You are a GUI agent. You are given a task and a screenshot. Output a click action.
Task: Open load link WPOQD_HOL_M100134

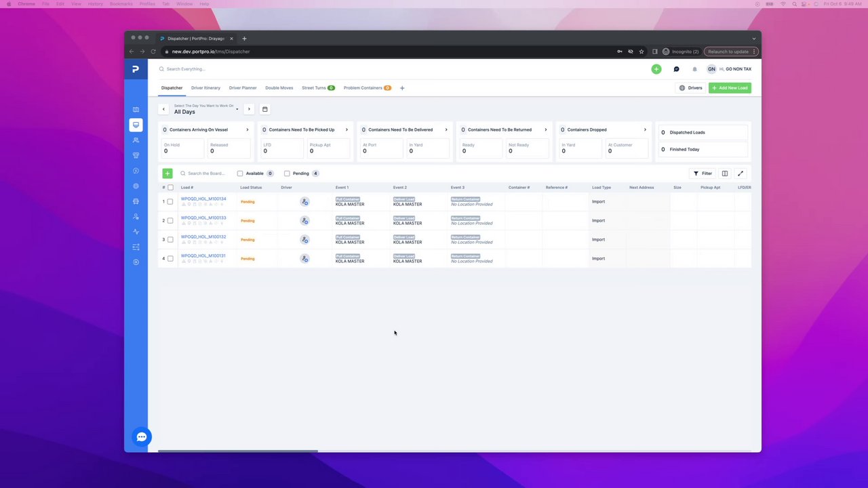[x=203, y=199]
